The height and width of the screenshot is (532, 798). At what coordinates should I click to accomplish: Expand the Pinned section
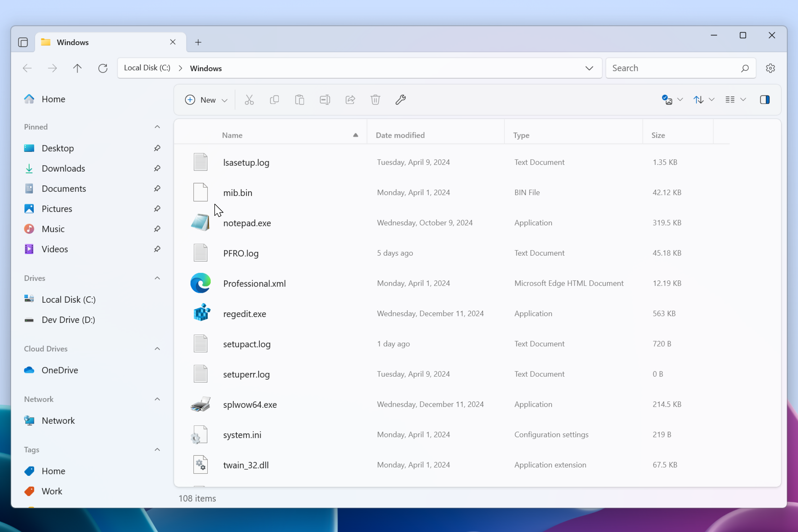pyautogui.click(x=157, y=126)
